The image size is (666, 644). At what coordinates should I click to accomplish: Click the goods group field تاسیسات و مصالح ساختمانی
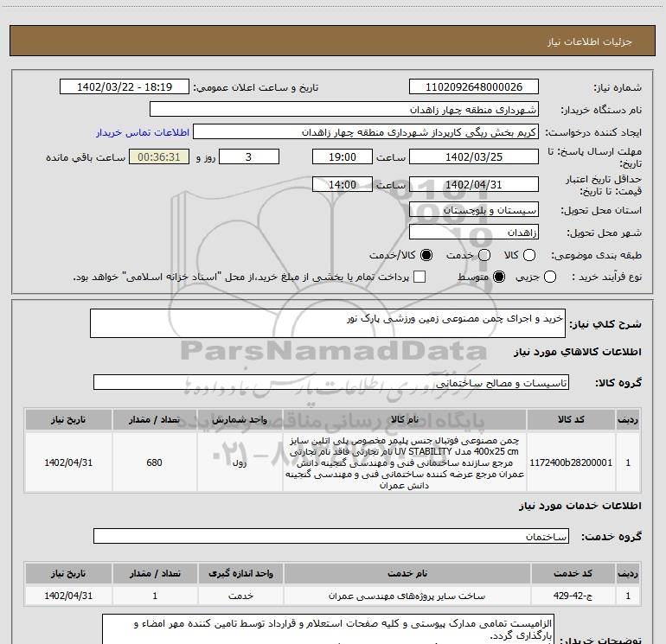pyautogui.click(x=331, y=382)
